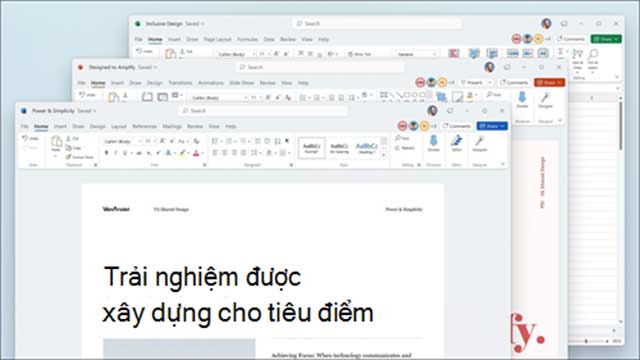Open the Transitions tab in PowerPoint

point(180,83)
